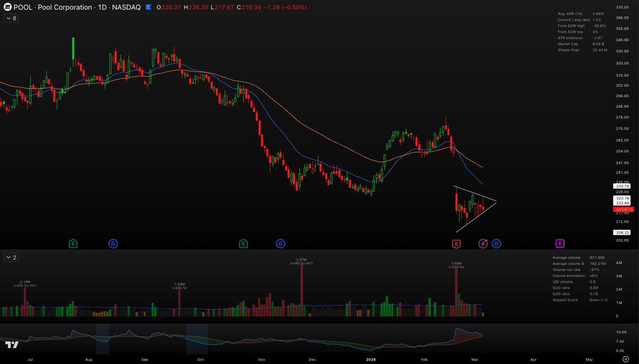The image size is (639, 364).
Task: Click the blue dividend D marker near August
Action: pos(112,243)
